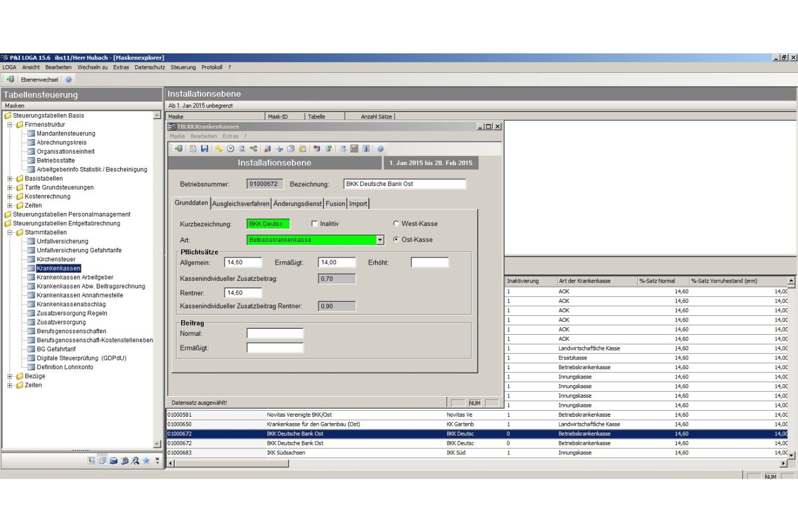Screen dimensions: 798x532
Task: Click the table grid icon in left panel footer
Action: (102, 460)
